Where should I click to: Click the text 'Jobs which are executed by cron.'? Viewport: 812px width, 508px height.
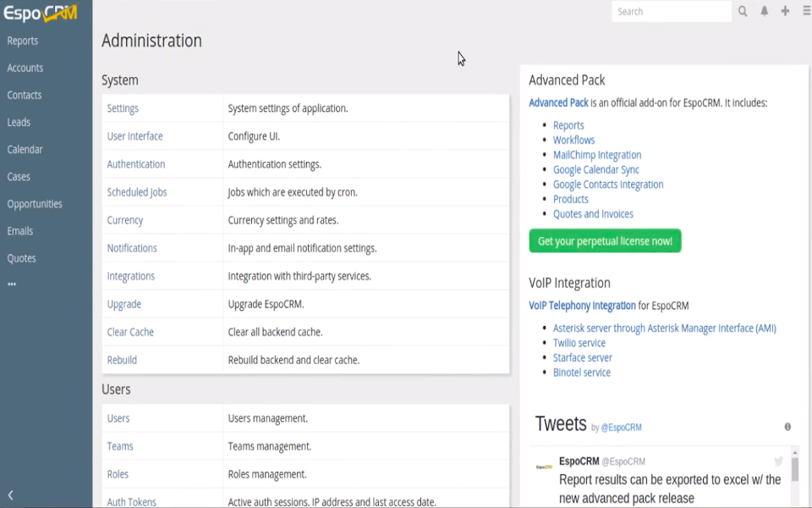(293, 192)
